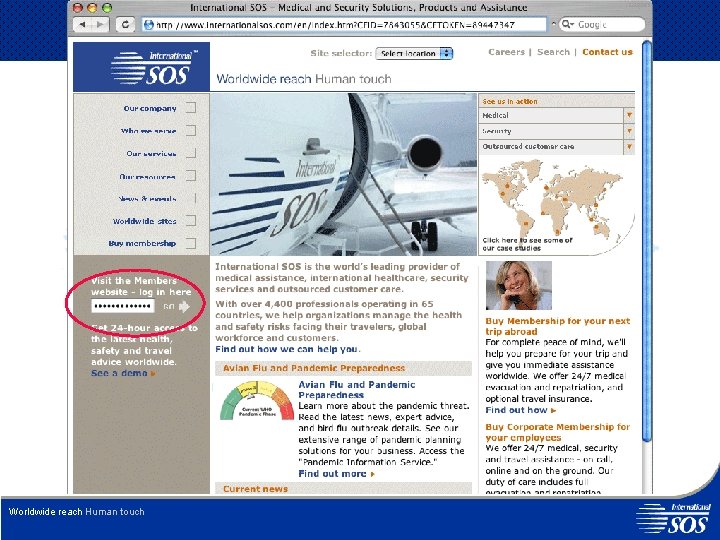The image size is (720, 540).
Task: Click the globe site icon in the address bar
Action: [149, 25]
